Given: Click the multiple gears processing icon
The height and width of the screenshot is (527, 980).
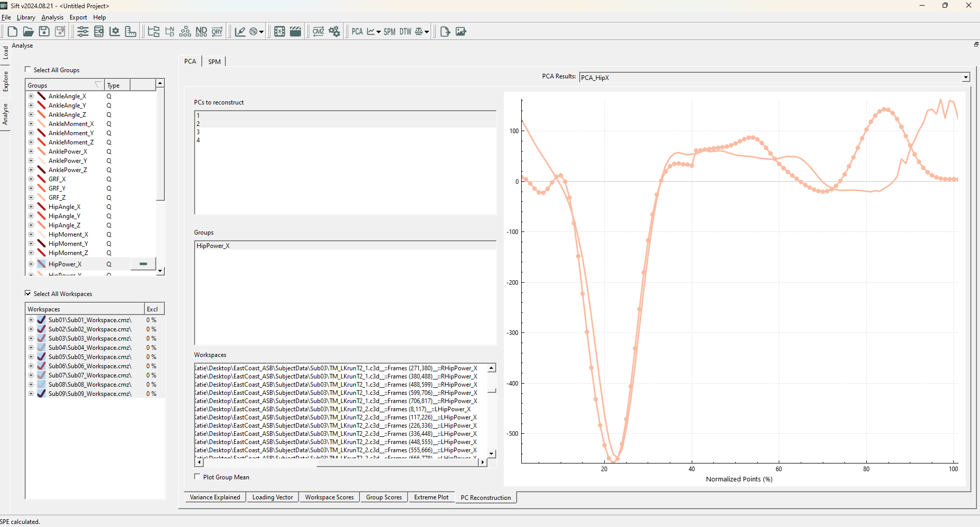Looking at the screenshot, I should tap(334, 31).
